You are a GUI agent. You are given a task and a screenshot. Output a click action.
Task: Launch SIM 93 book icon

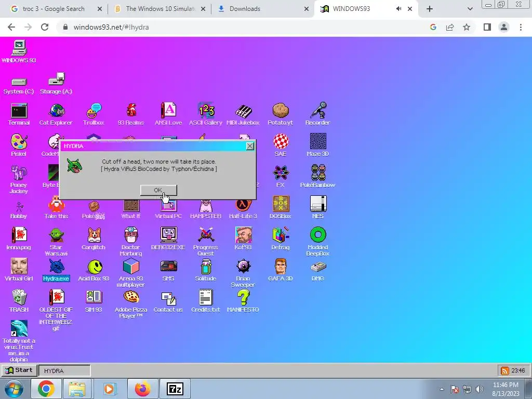(94, 301)
